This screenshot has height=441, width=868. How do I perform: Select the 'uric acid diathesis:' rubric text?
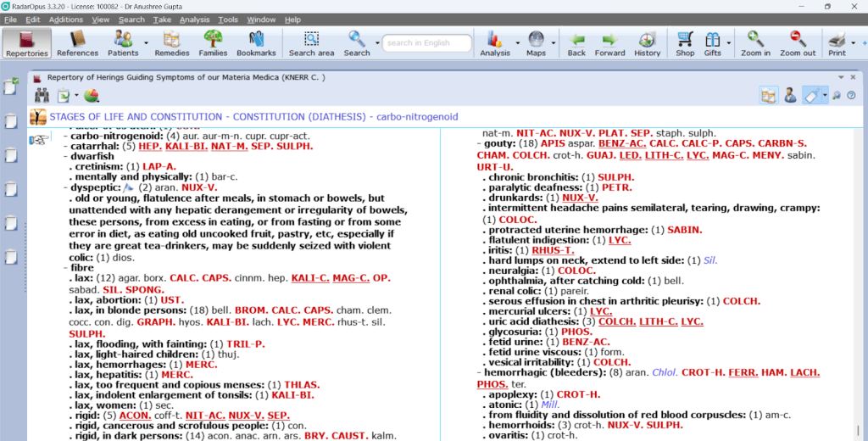(x=532, y=322)
